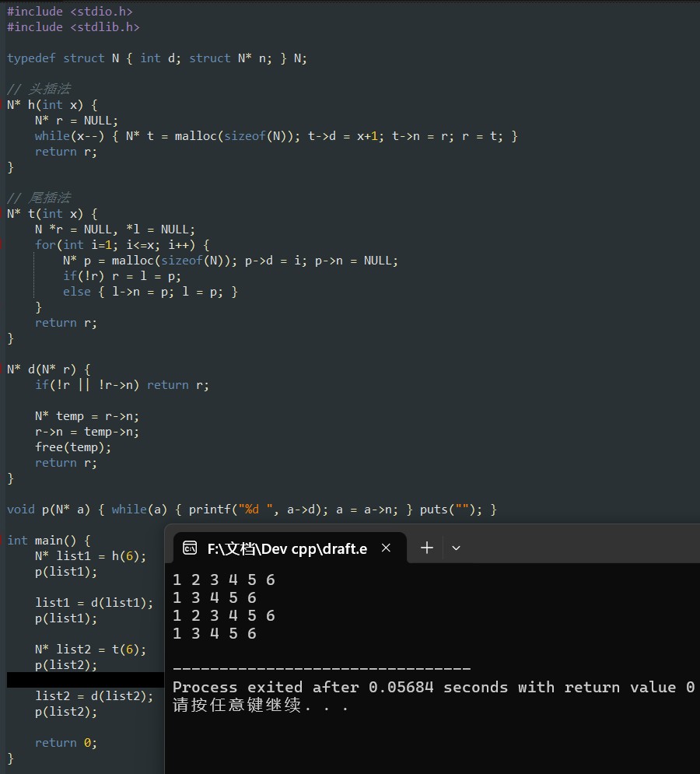Open a new terminal tab with plus
Image resolution: width=700 pixels, height=774 pixels.
click(426, 548)
